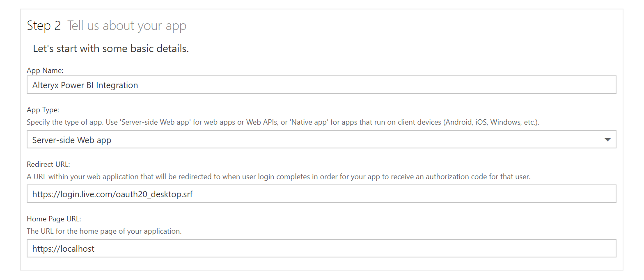This screenshot has width=644, height=280.
Task: Click the Redirect URL label
Action: (x=48, y=164)
